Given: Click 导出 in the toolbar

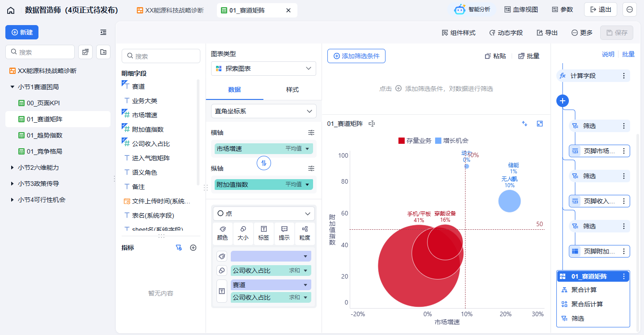Looking at the screenshot, I should click(547, 33).
